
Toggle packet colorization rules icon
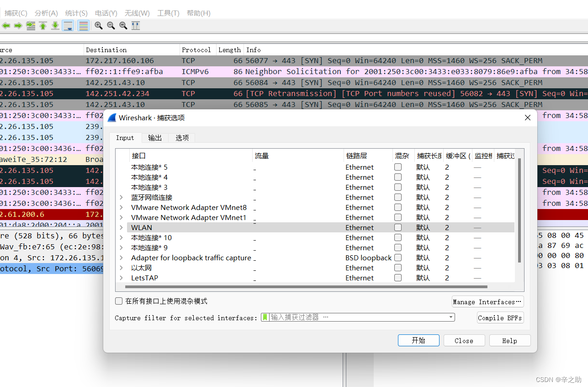coord(83,26)
